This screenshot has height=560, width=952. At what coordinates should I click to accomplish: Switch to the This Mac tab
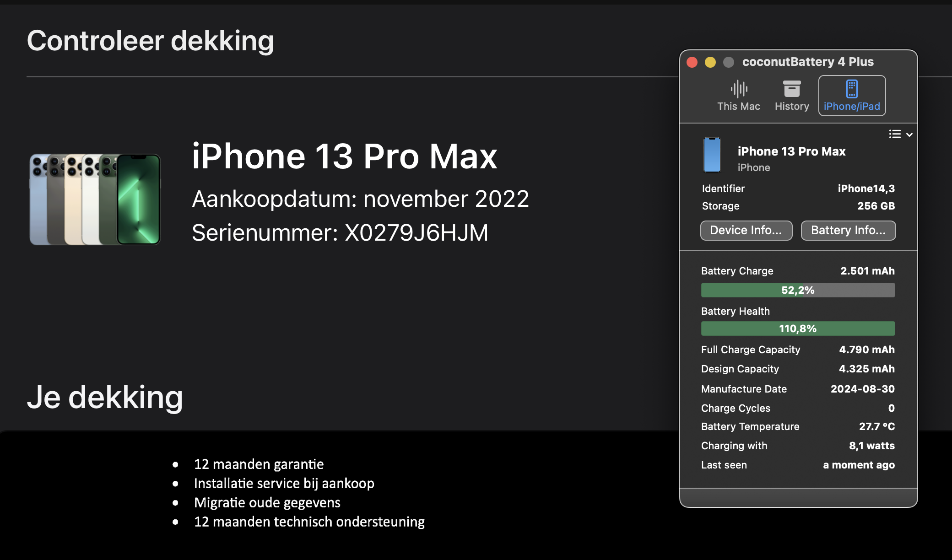pyautogui.click(x=738, y=96)
